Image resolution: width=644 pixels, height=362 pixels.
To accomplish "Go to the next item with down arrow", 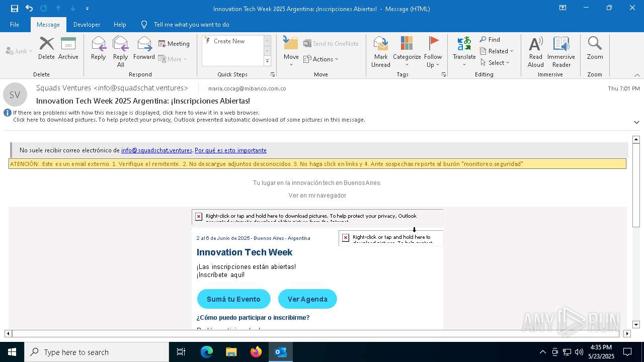I will click(x=73, y=9).
